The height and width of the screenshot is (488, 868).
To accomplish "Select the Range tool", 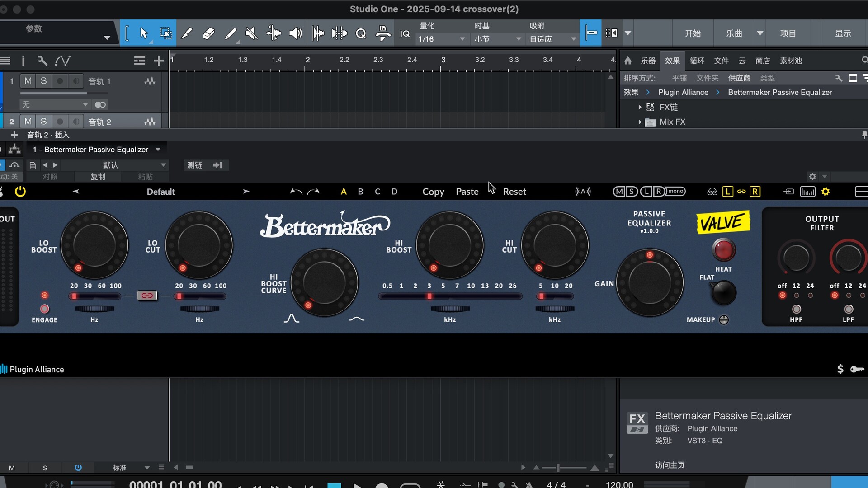I will [165, 33].
